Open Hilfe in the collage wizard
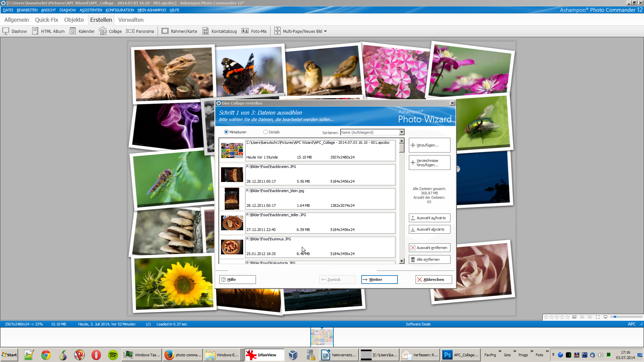Screen dimensions: 644x362 pos(237,280)
